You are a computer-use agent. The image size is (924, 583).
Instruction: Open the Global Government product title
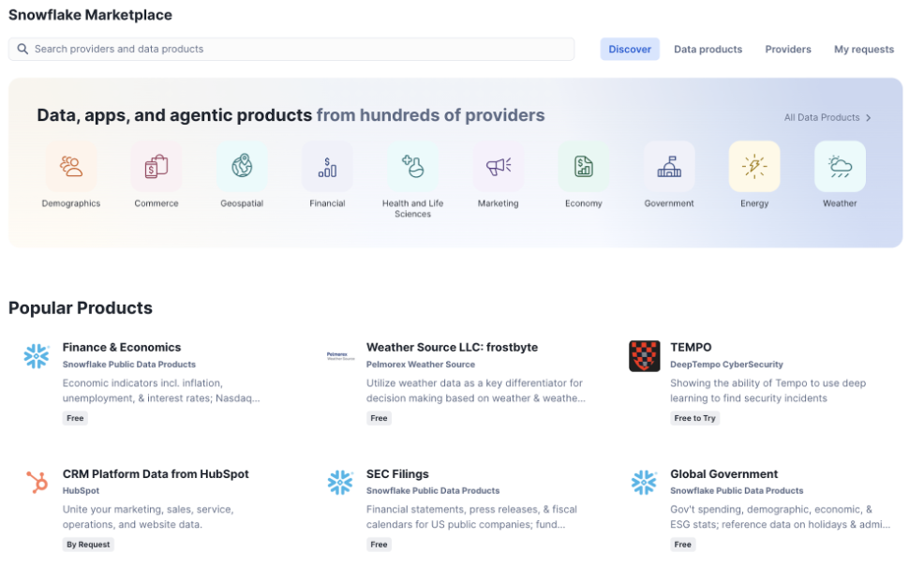pyautogui.click(x=723, y=474)
